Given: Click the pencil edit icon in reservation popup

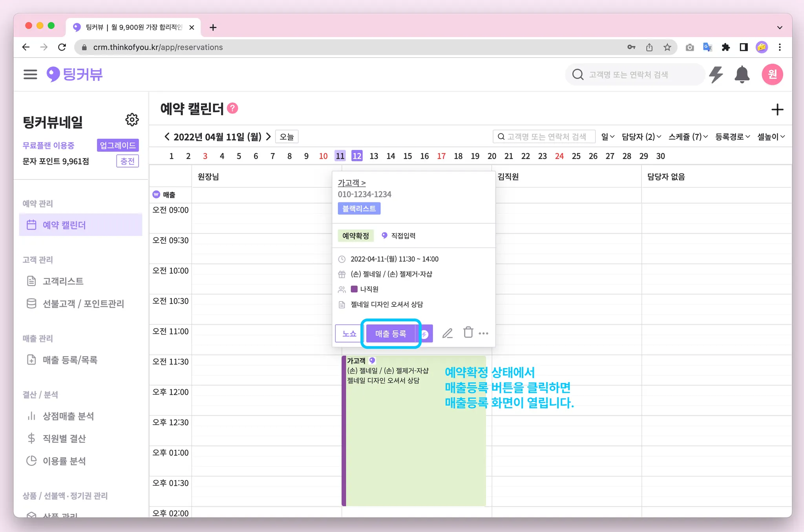Looking at the screenshot, I should [x=447, y=333].
